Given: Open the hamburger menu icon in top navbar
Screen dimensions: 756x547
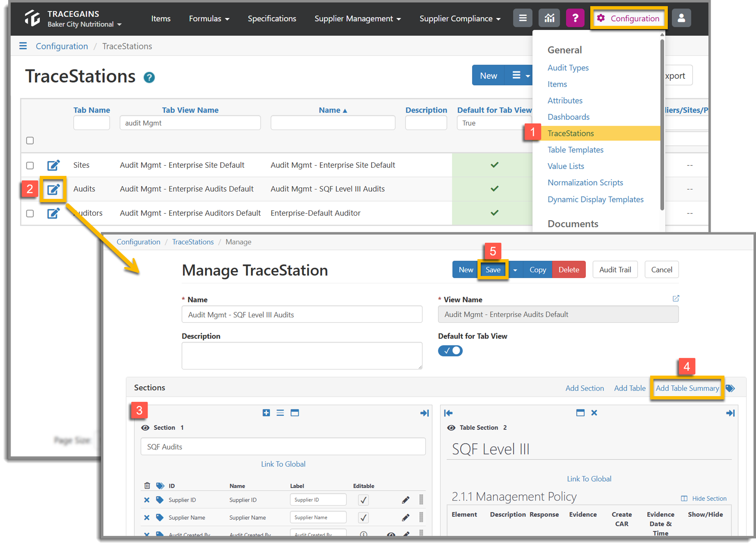Looking at the screenshot, I should 523,18.
